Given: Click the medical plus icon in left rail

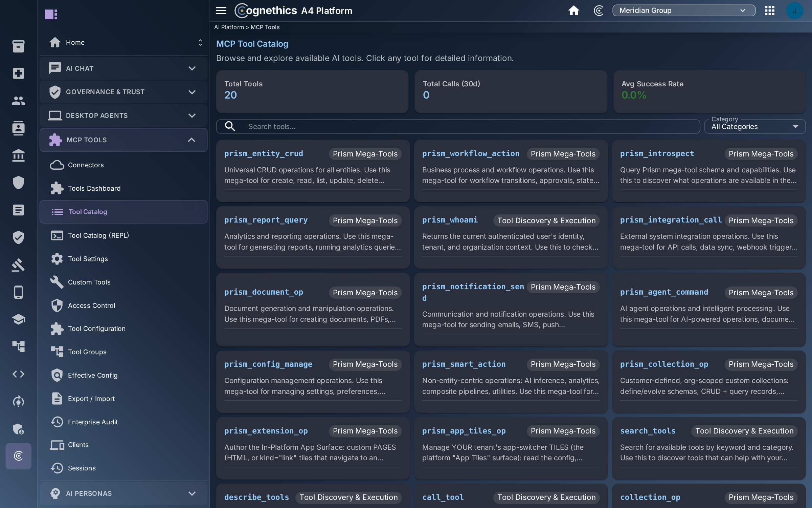Looking at the screenshot, I should (x=18, y=73).
